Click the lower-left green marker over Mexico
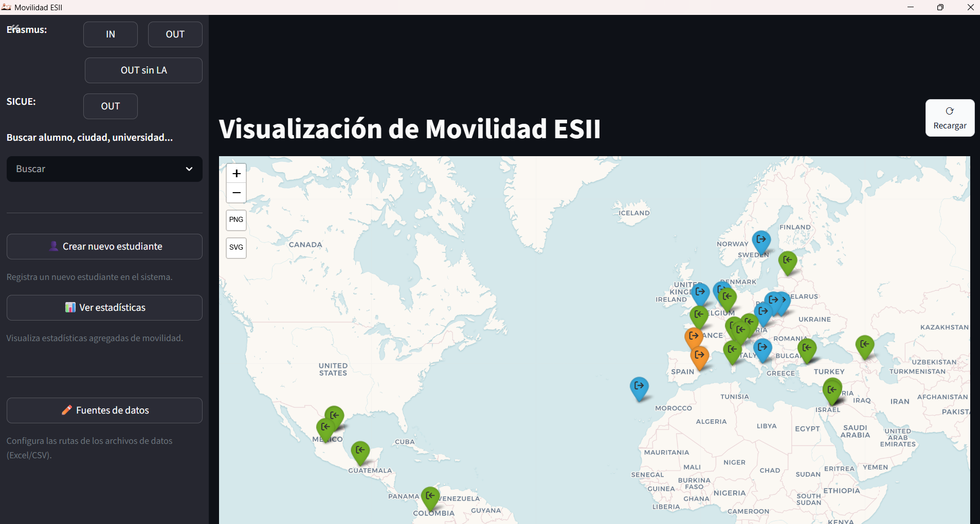The height and width of the screenshot is (524, 980). [325, 429]
